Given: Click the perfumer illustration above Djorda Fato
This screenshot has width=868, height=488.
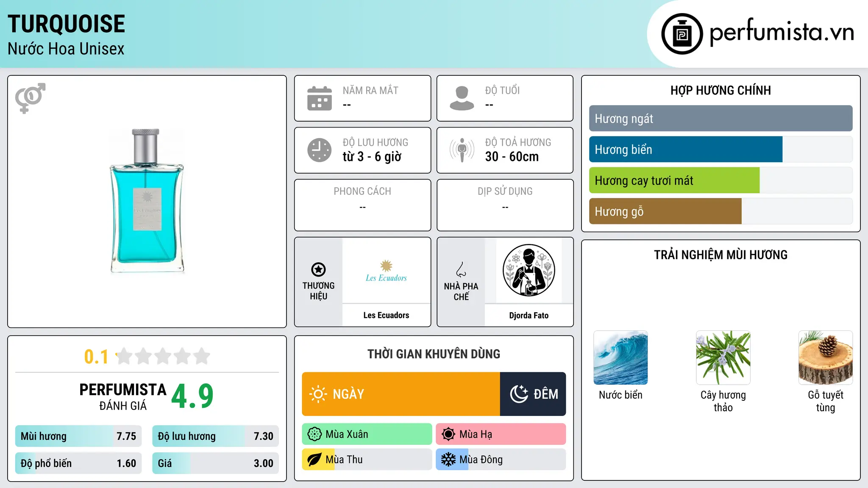Looking at the screenshot, I should click(x=529, y=270).
